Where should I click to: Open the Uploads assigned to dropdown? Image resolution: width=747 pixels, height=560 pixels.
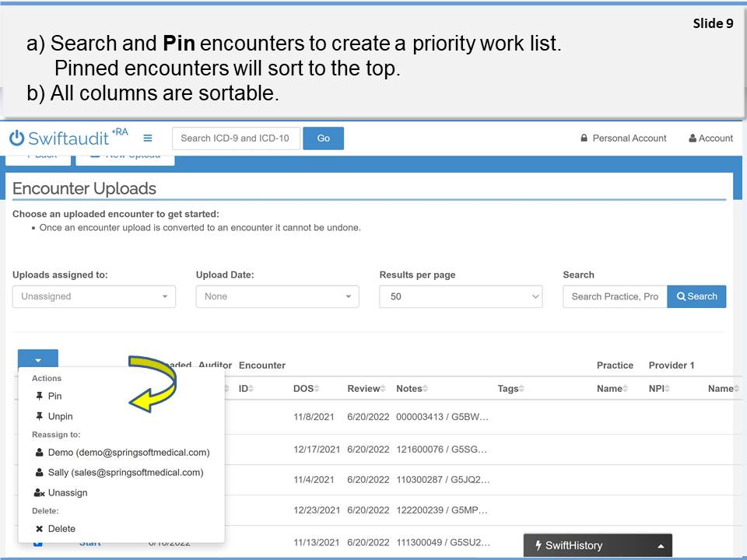(x=93, y=296)
